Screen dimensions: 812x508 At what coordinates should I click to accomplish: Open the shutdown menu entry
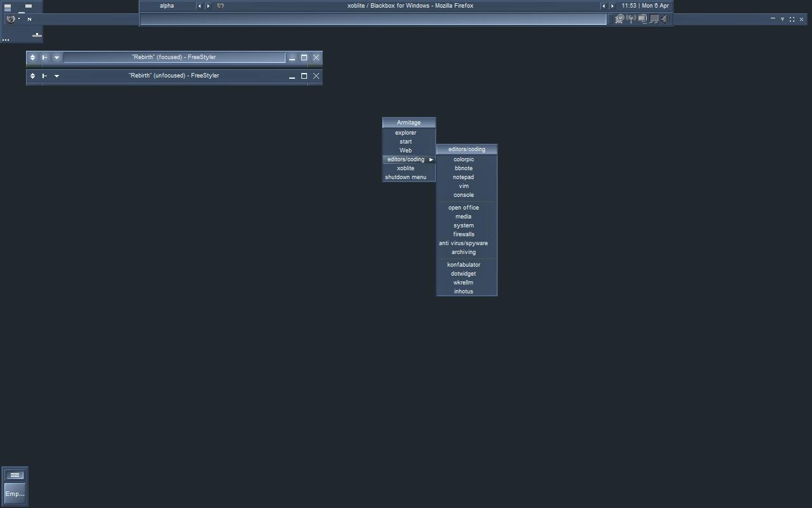[x=405, y=177]
